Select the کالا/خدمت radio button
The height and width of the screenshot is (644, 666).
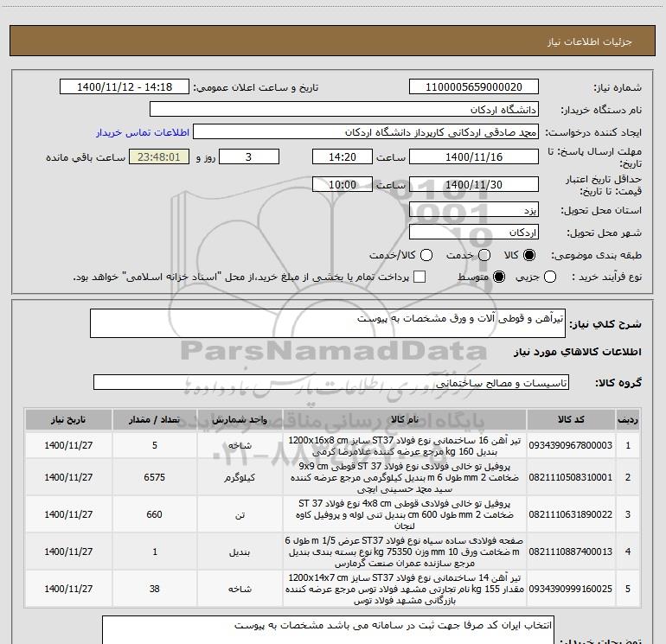[426, 255]
